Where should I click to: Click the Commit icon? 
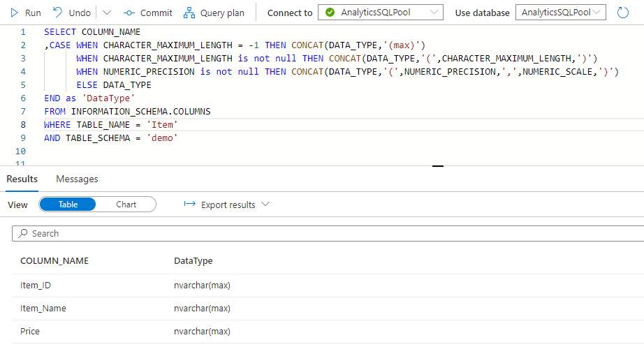pyautogui.click(x=129, y=13)
